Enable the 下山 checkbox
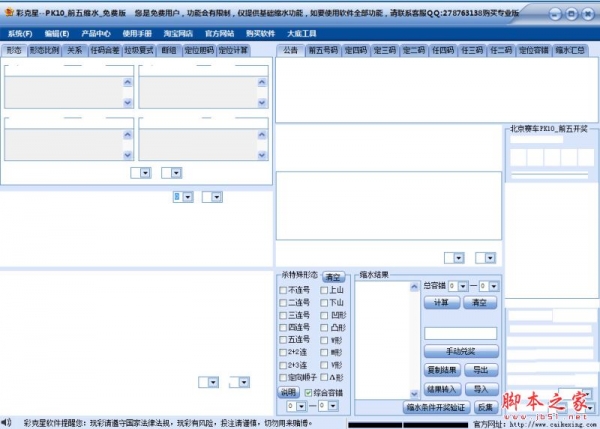 [324, 303]
